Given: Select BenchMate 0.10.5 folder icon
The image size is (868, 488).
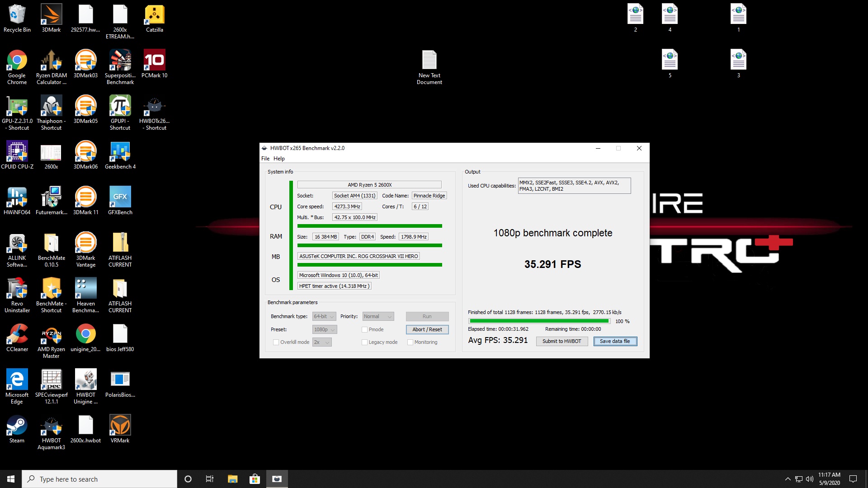Looking at the screenshot, I should [51, 250].
